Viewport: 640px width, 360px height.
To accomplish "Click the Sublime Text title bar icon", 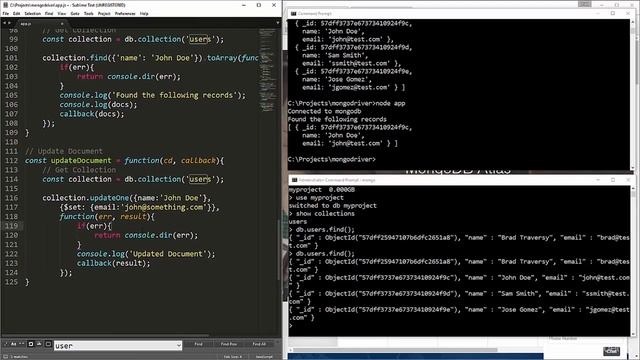I will tap(5, 5).
